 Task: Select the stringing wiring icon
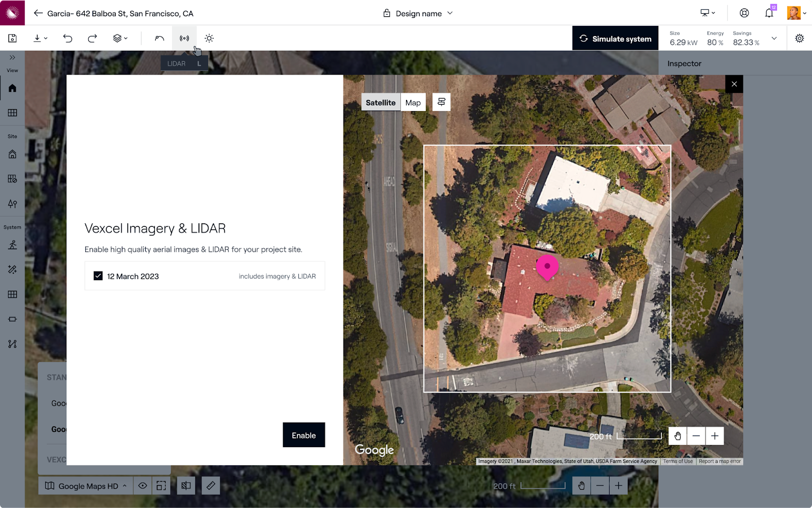coord(12,344)
